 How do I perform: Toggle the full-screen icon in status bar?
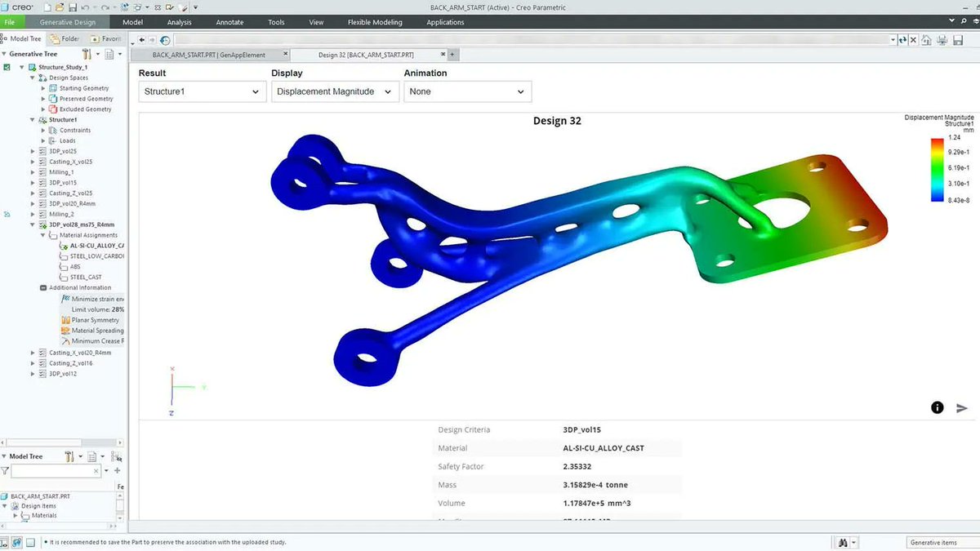[x=30, y=542]
